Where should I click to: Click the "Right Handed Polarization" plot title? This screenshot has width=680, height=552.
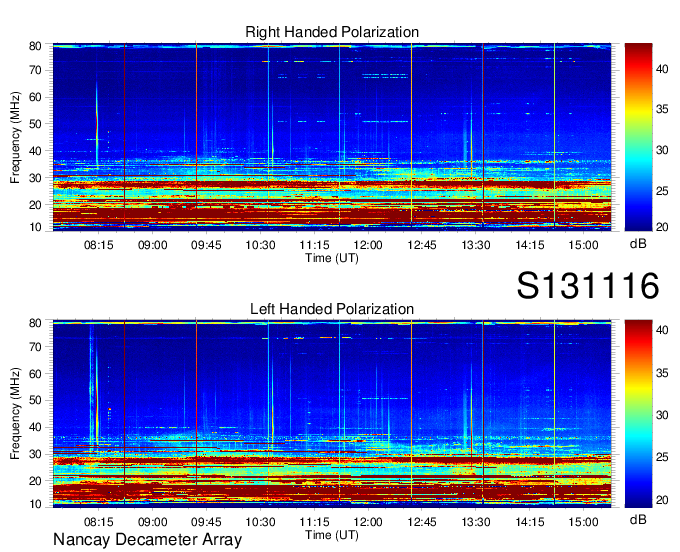pyautogui.click(x=332, y=32)
